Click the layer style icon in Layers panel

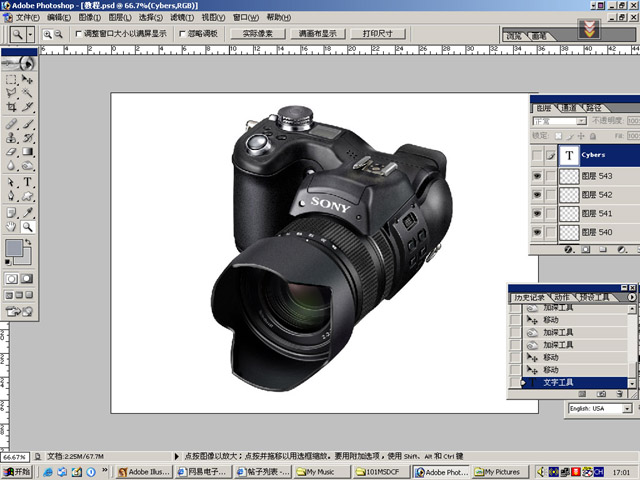point(568,249)
